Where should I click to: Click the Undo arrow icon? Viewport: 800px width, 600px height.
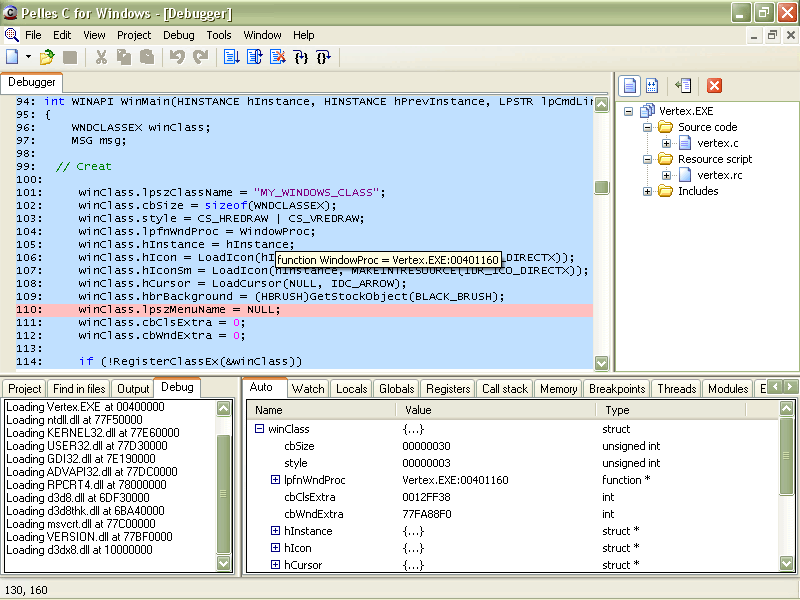(177, 58)
